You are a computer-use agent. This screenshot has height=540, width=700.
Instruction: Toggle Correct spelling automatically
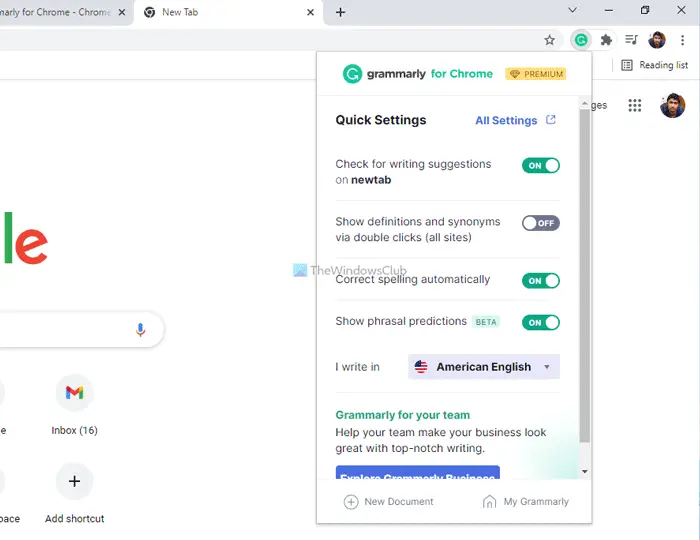click(541, 281)
